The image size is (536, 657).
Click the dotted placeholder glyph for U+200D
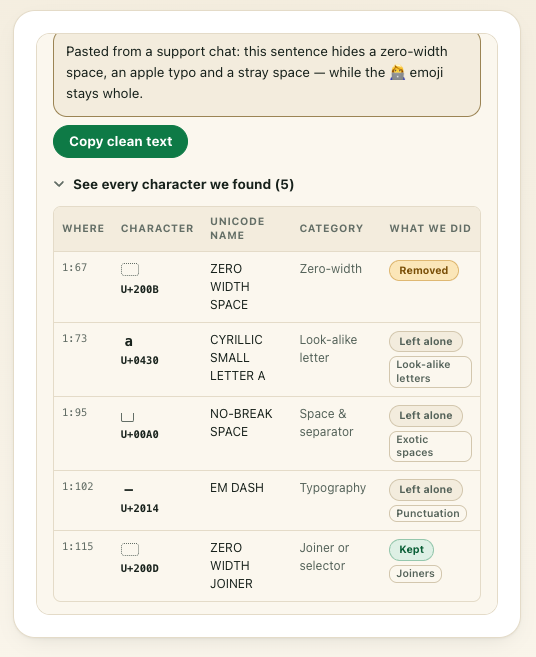coord(130,549)
